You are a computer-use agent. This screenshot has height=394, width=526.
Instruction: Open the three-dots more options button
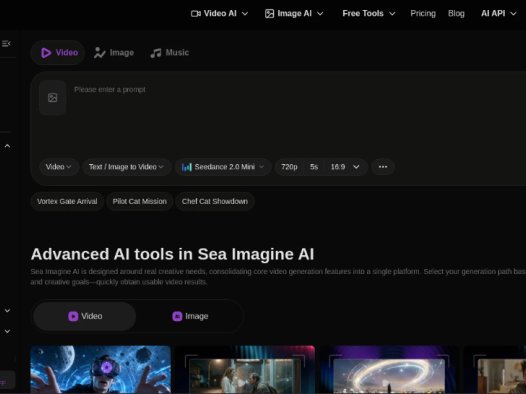[383, 167]
